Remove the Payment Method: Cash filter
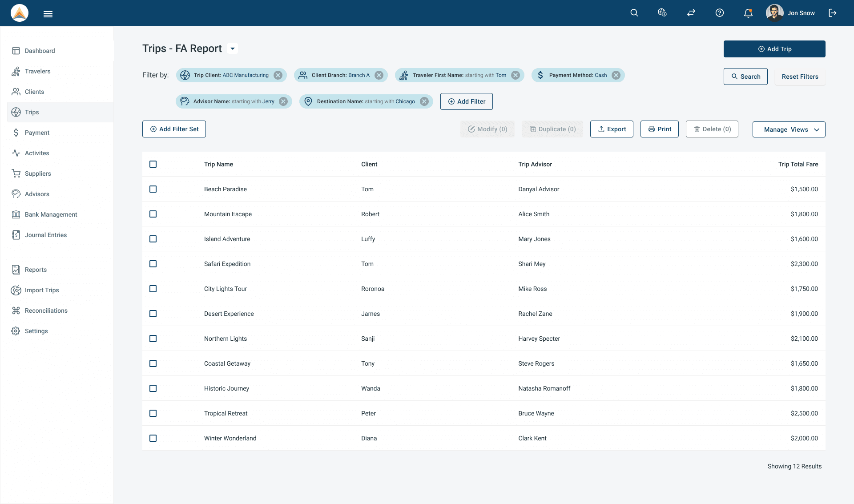This screenshot has height=504, width=854. 616,75
